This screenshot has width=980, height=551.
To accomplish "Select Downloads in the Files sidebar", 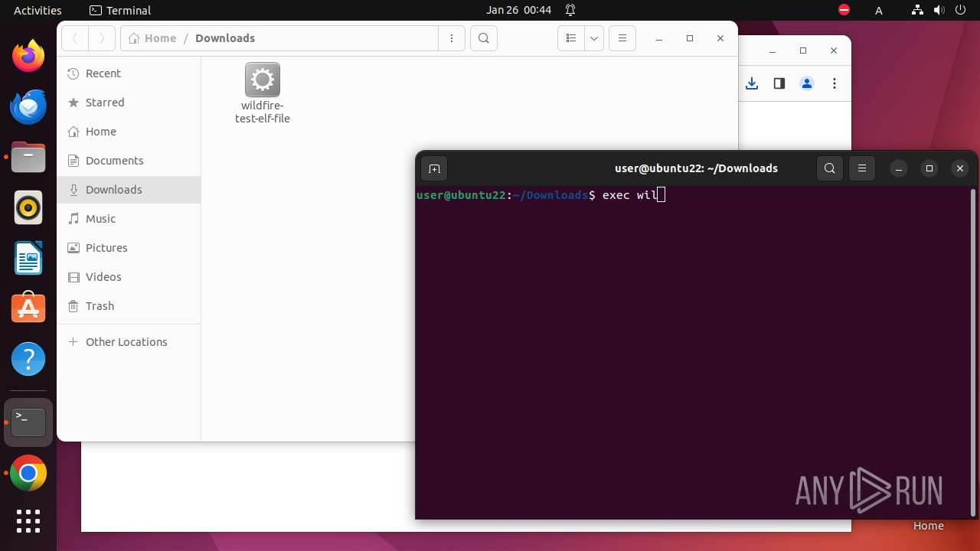I will 129,190.
